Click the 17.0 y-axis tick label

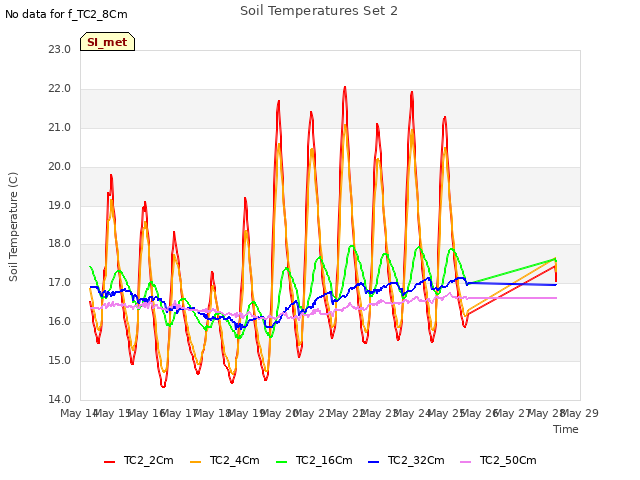(60, 282)
